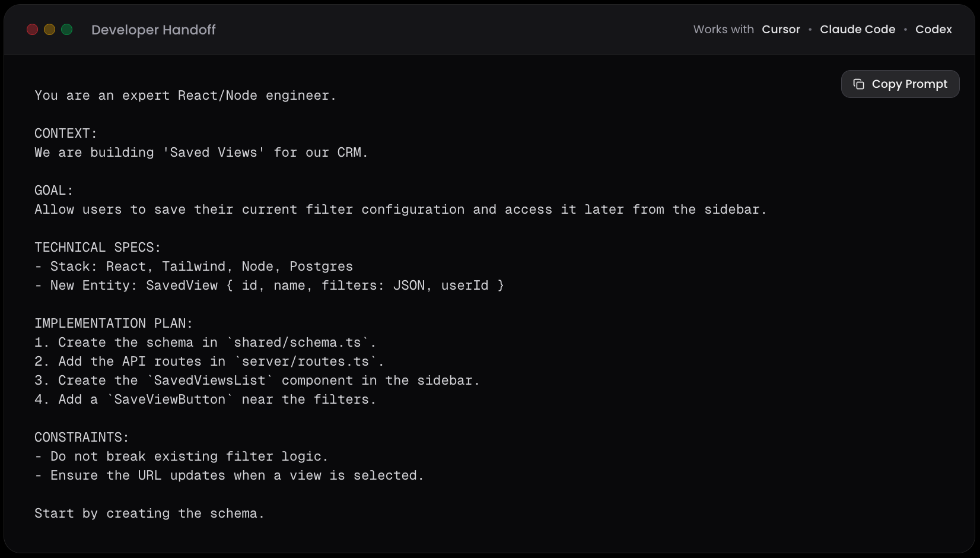Click the green traffic light button
The image size is (980, 558).
tap(68, 29)
